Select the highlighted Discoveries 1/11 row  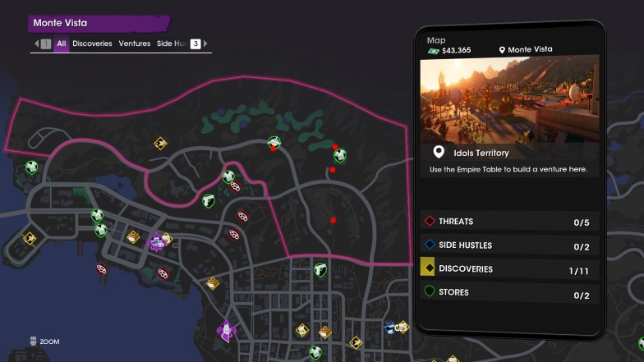(509, 269)
